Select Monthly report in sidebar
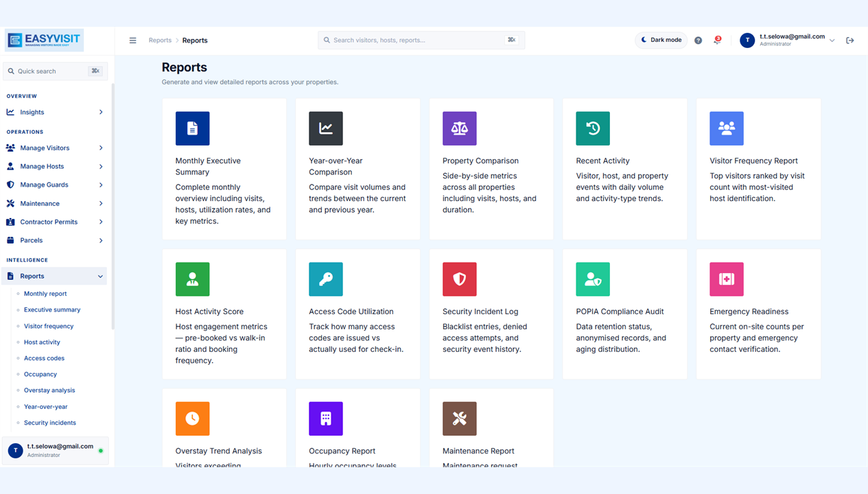The width and height of the screenshot is (868, 494). [45, 294]
